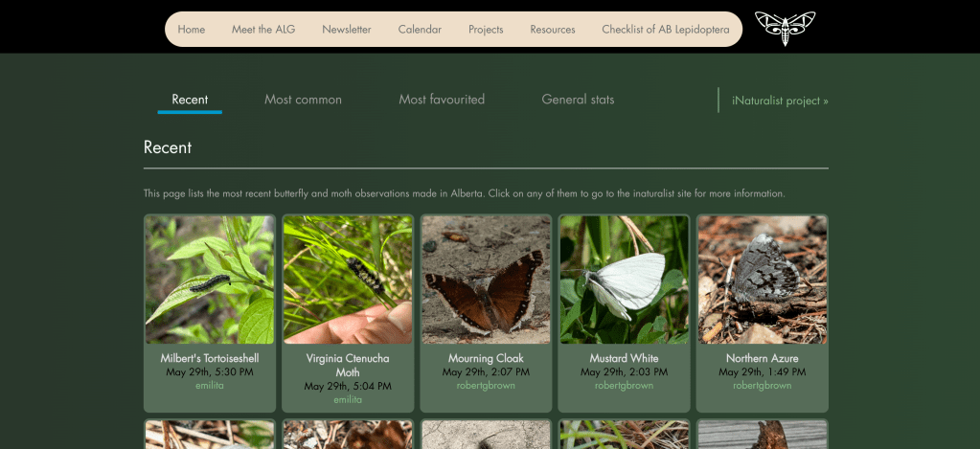
Task: Click the moth logo icon
Action: pos(785,29)
